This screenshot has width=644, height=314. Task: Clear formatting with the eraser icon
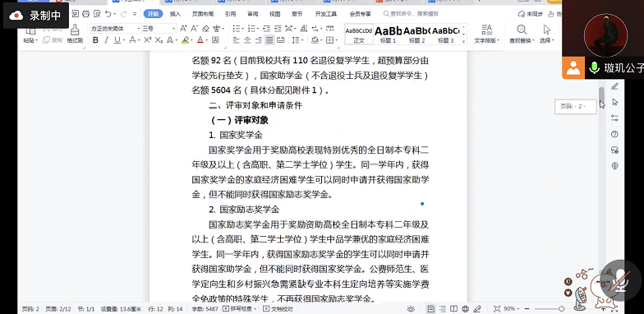(x=206, y=28)
